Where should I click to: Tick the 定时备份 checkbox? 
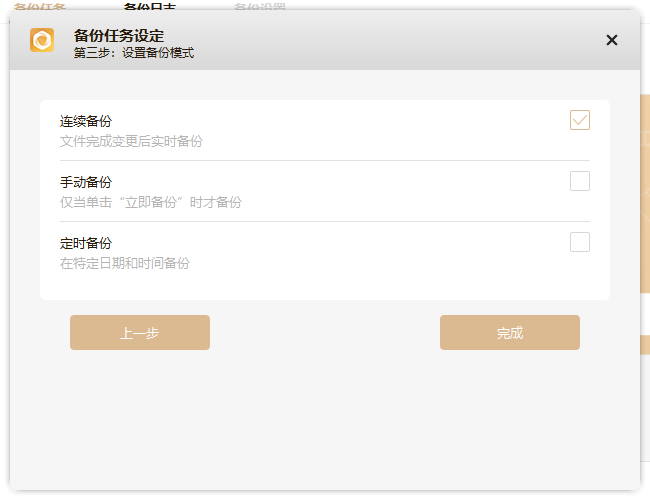pyautogui.click(x=580, y=242)
